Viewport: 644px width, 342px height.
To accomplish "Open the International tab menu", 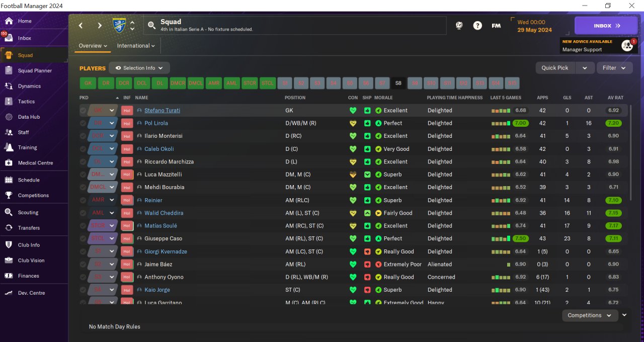I will click(x=136, y=46).
